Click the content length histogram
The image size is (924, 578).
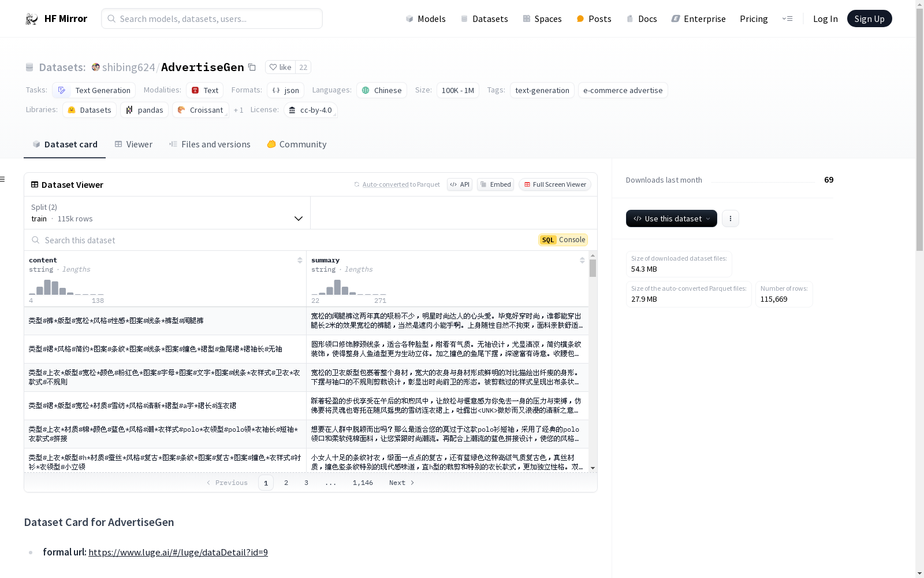[66, 287]
